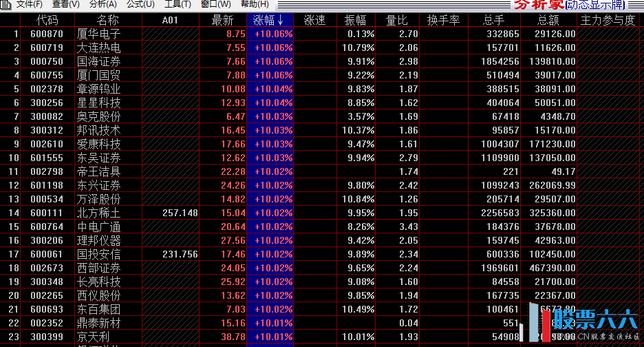Toggle sort on the 涨幅 column header

tap(270, 20)
